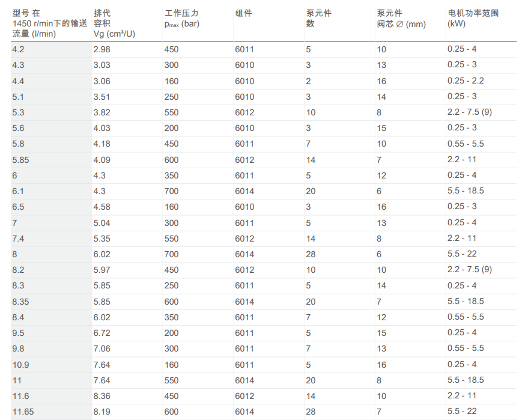Viewport: 522px width, 420px height.
Task: Click the 工作压力 pmax (bar) column header
Action: (x=182, y=19)
